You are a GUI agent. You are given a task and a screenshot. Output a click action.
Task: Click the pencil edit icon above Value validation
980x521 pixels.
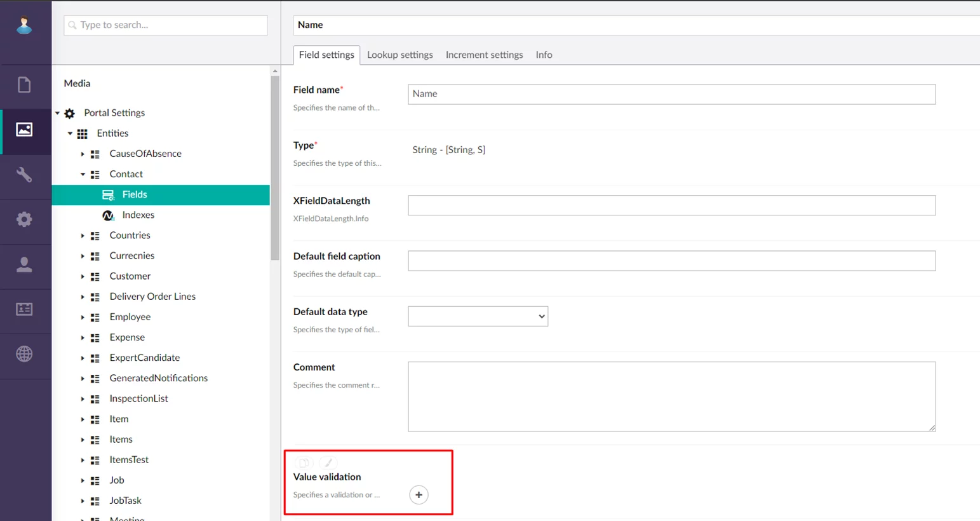pyautogui.click(x=328, y=463)
